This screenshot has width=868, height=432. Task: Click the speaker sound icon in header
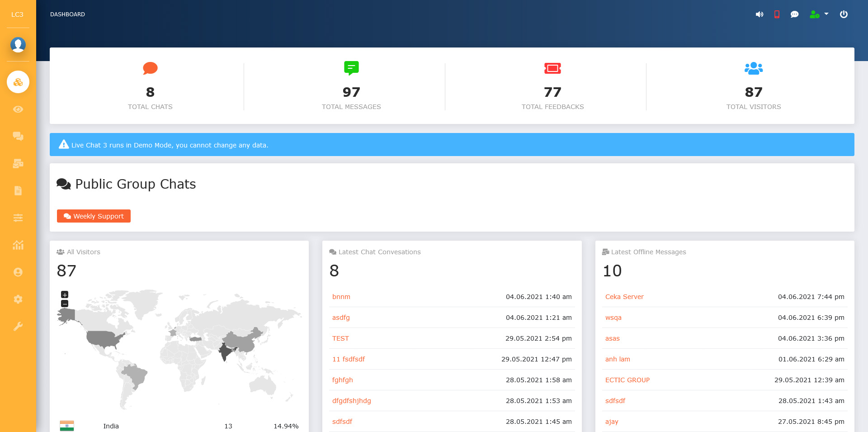tap(759, 14)
